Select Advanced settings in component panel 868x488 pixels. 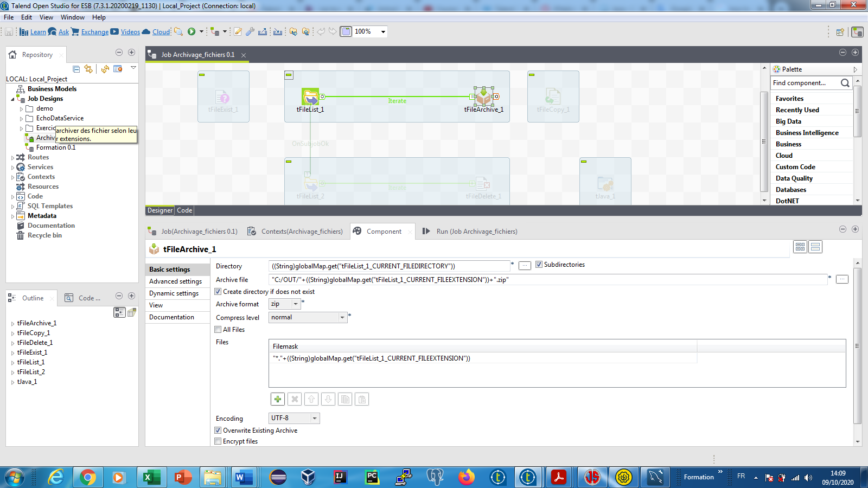coord(175,281)
